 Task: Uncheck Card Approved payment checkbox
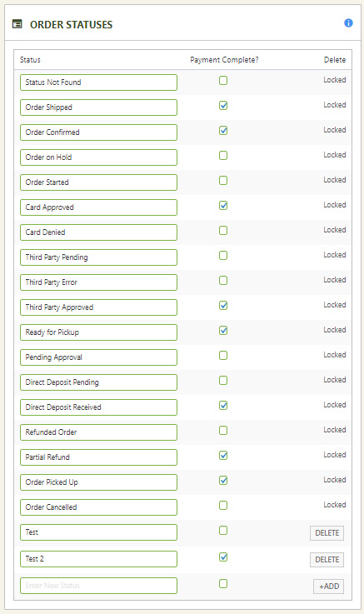[223, 206]
